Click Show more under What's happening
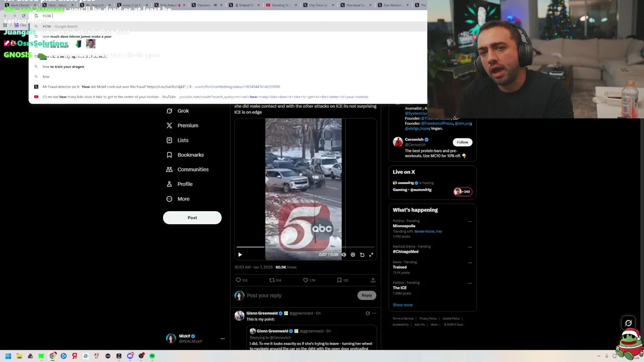This screenshot has width=644, height=362. (x=403, y=305)
